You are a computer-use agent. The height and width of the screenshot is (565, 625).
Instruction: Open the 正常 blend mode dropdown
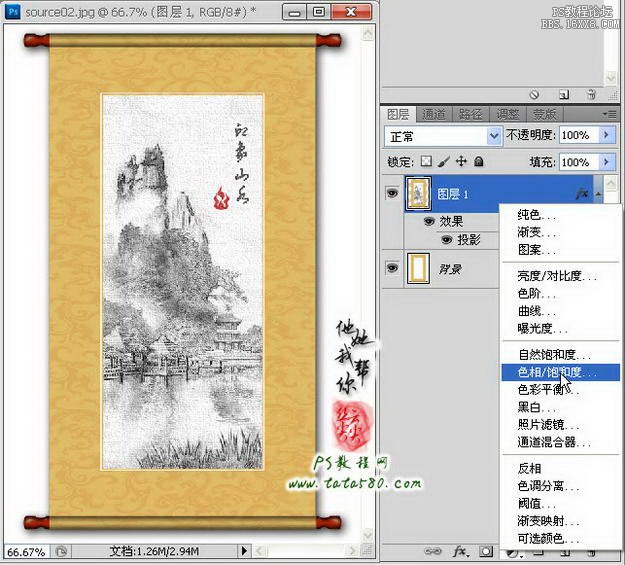[x=442, y=137]
